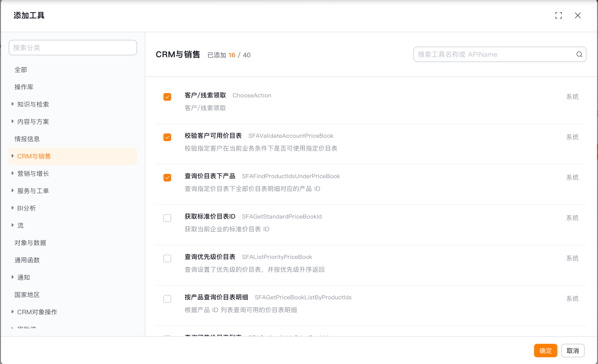Click ChooseAction API name text
Viewport: 598px width, 364px height.
[252, 96]
